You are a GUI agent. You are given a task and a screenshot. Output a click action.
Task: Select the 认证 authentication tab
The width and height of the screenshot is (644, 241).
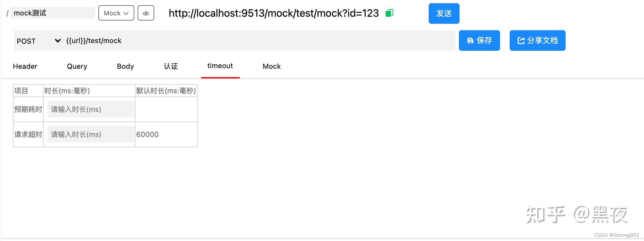171,66
